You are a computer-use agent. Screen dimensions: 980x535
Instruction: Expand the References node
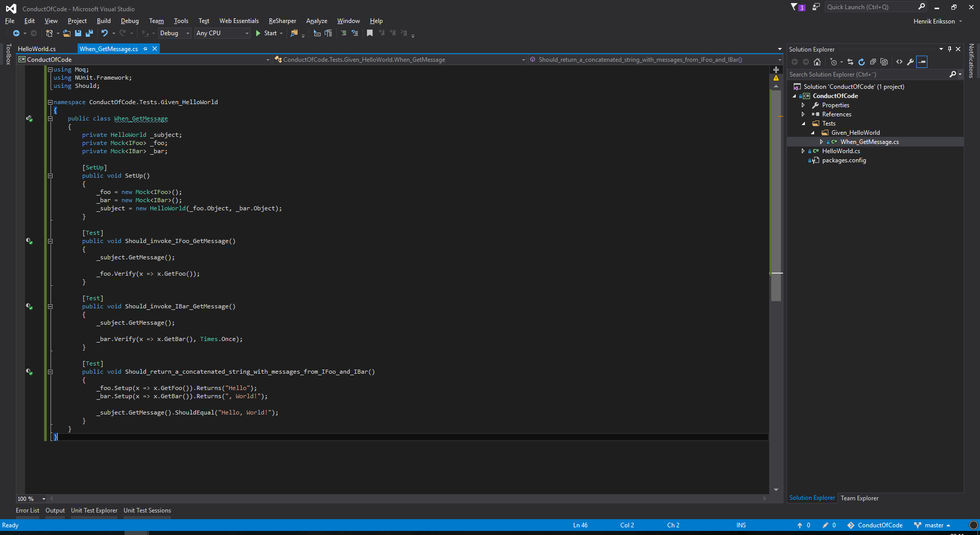(x=804, y=114)
